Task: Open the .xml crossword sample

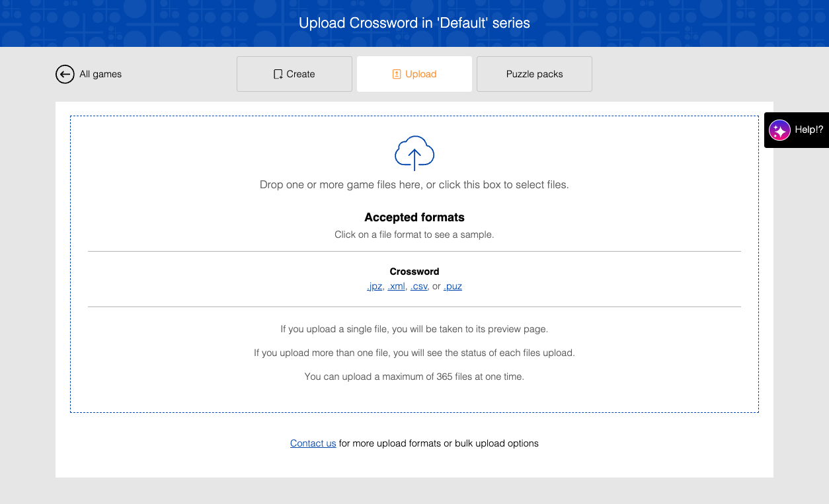Action: click(396, 286)
